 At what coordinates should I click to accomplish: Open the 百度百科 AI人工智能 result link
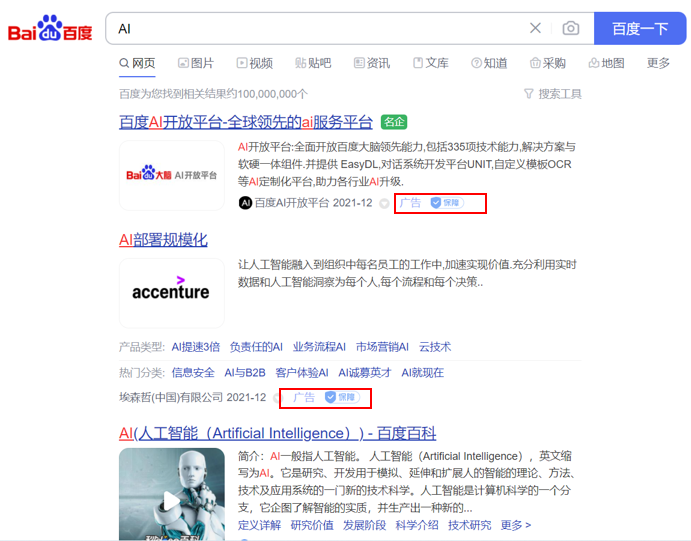tap(278, 434)
